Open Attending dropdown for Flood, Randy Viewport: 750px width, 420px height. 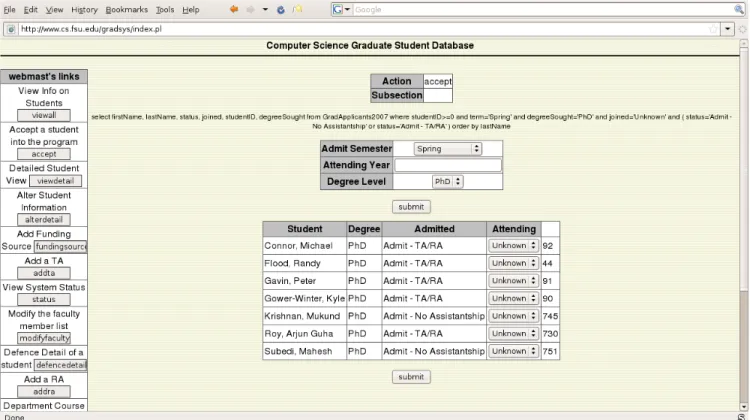(x=513, y=263)
